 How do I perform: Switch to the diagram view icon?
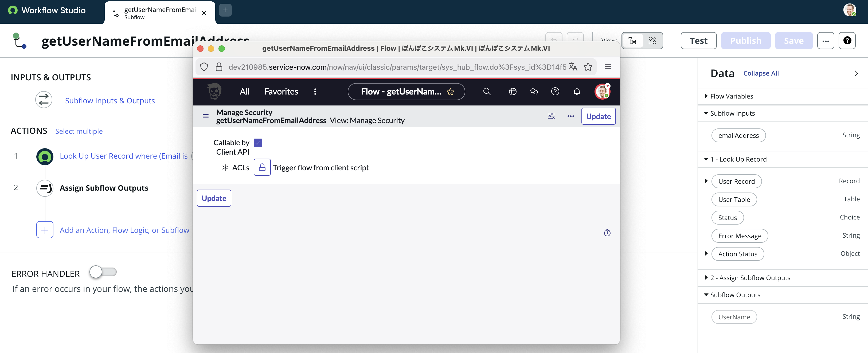[x=652, y=41]
